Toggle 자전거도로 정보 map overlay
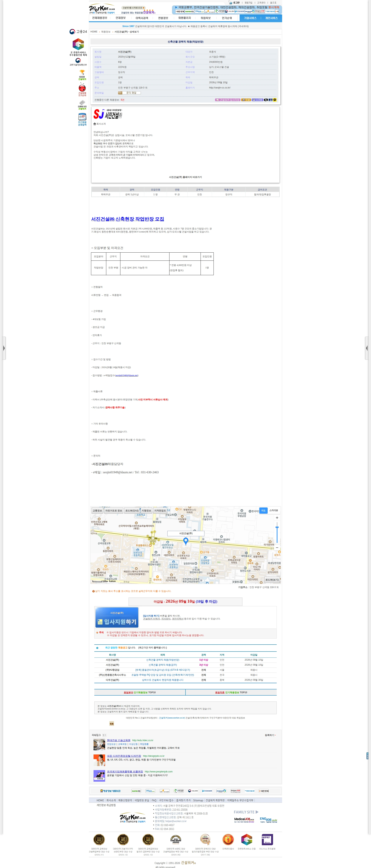This screenshot has width=371, height=868. [114, 511]
